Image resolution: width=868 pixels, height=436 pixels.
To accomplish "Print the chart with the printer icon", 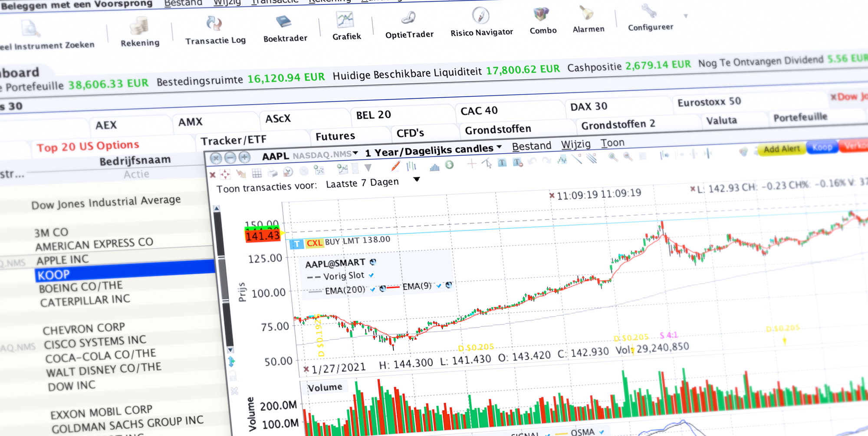I will (x=273, y=173).
